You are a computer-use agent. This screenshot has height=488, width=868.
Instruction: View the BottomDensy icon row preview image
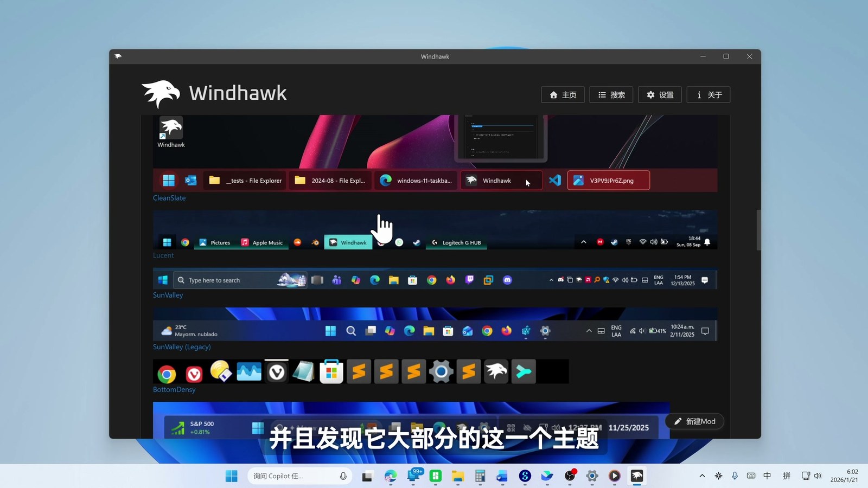pyautogui.click(x=361, y=371)
